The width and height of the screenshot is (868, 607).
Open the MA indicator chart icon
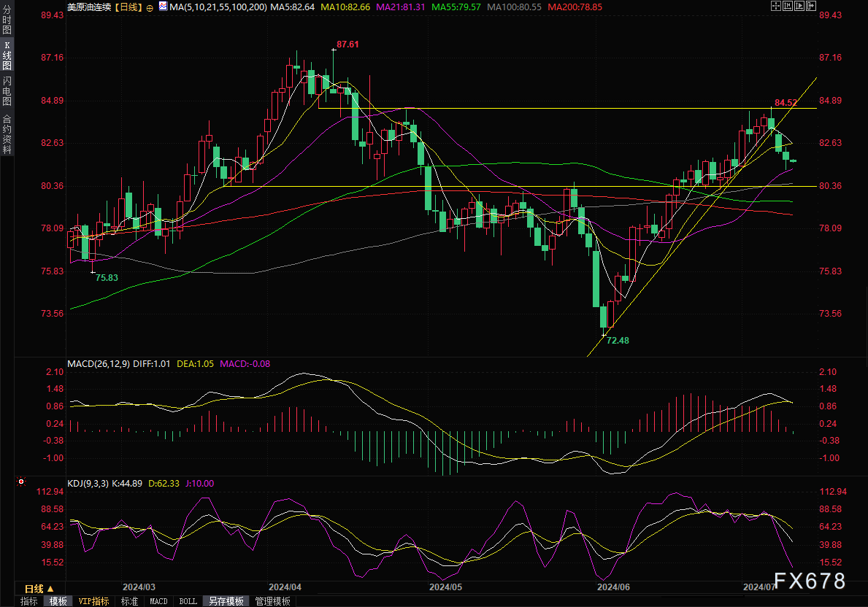(x=161, y=7)
